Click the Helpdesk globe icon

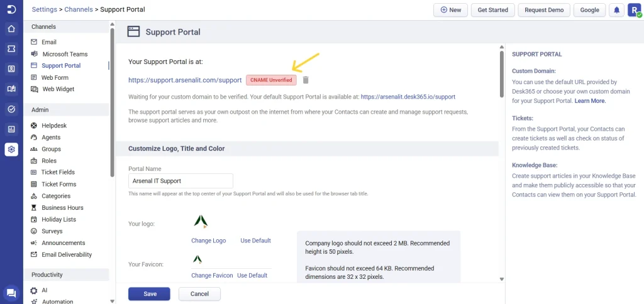click(34, 126)
